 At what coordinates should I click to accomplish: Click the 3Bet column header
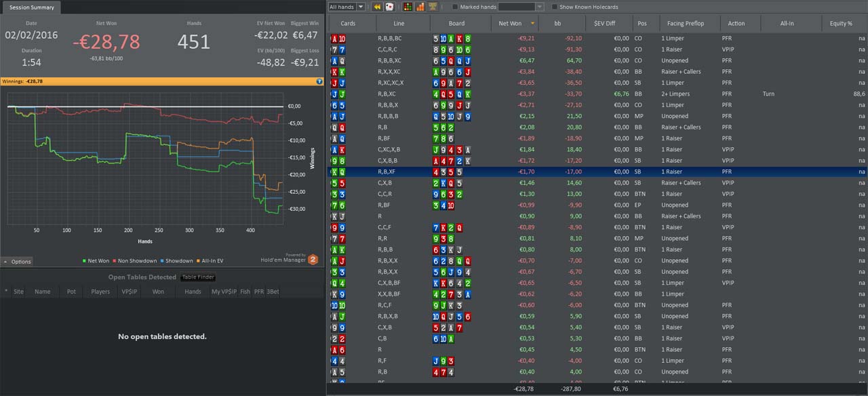(273, 292)
